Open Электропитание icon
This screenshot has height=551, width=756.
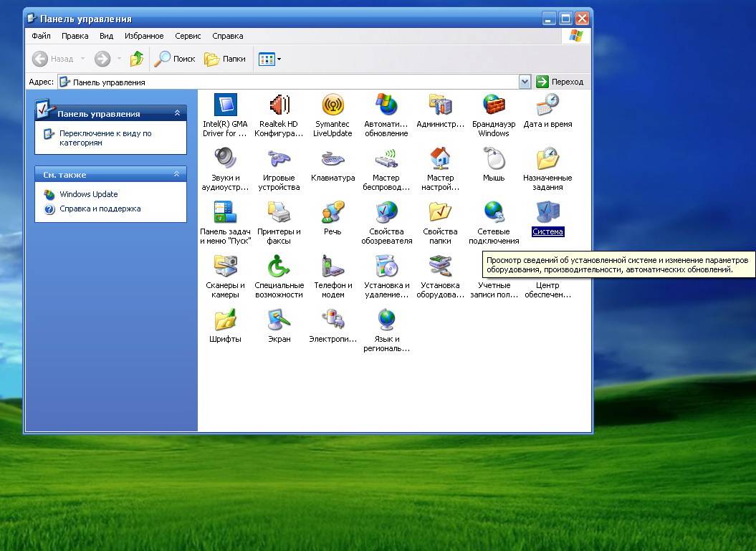click(x=332, y=320)
